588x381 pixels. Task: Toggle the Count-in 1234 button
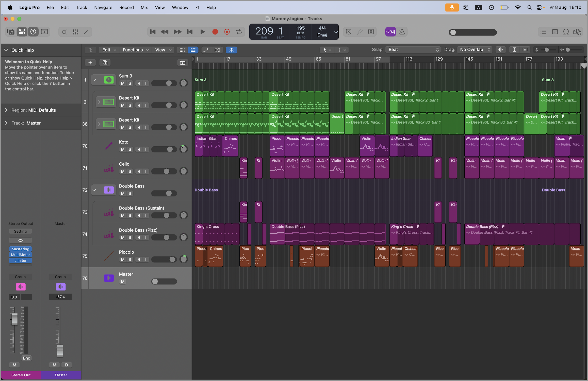tap(390, 32)
